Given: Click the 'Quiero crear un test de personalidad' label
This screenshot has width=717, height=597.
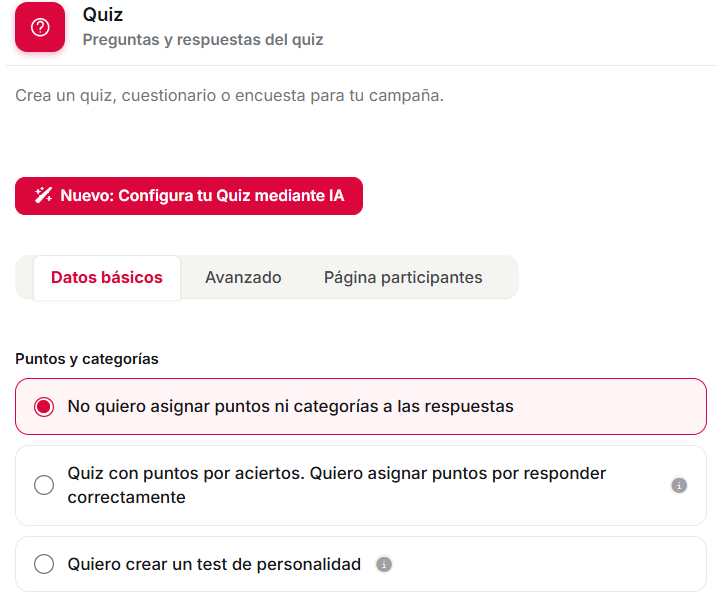Looking at the screenshot, I should pyautogui.click(x=214, y=564).
